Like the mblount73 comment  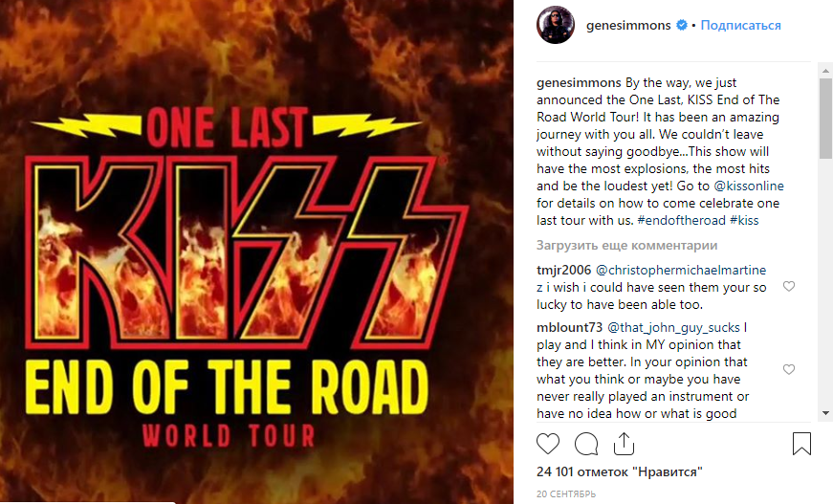click(789, 369)
